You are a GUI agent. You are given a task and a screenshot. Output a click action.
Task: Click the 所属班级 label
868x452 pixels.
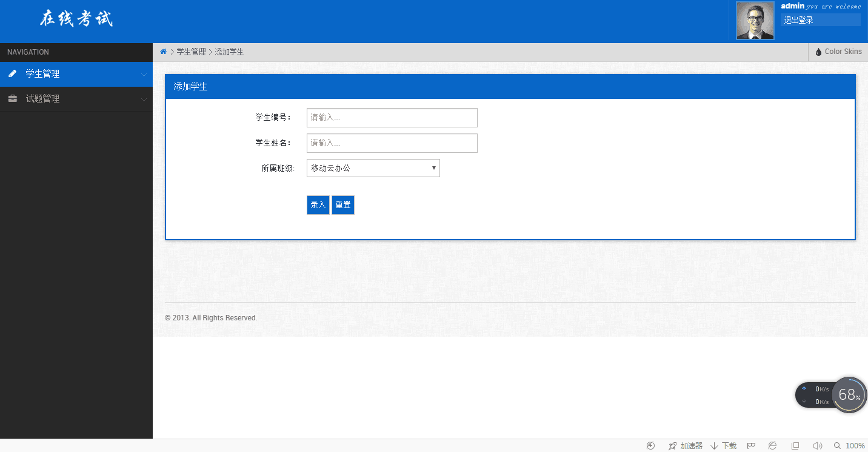(x=278, y=169)
